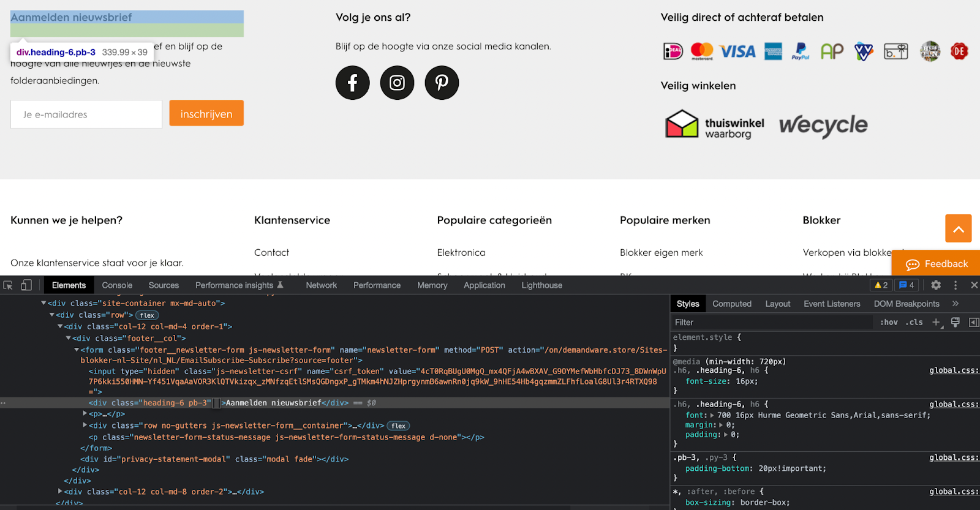This screenshot has width=980, height=510.
Task: Expand the js-newsletter-form__container div node
Action: pyautogui.click(x=85, y=426)
